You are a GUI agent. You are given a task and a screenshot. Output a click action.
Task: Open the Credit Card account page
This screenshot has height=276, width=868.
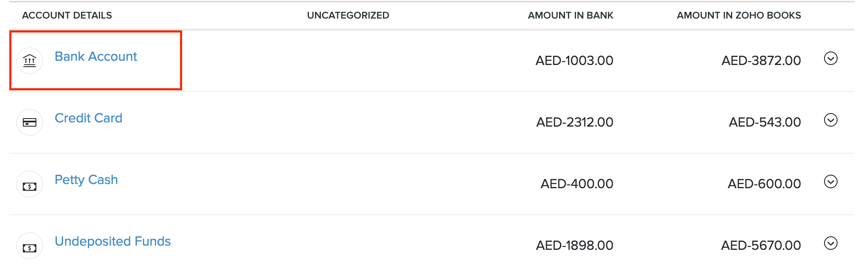pyautogui.click(x=88, y=118)
